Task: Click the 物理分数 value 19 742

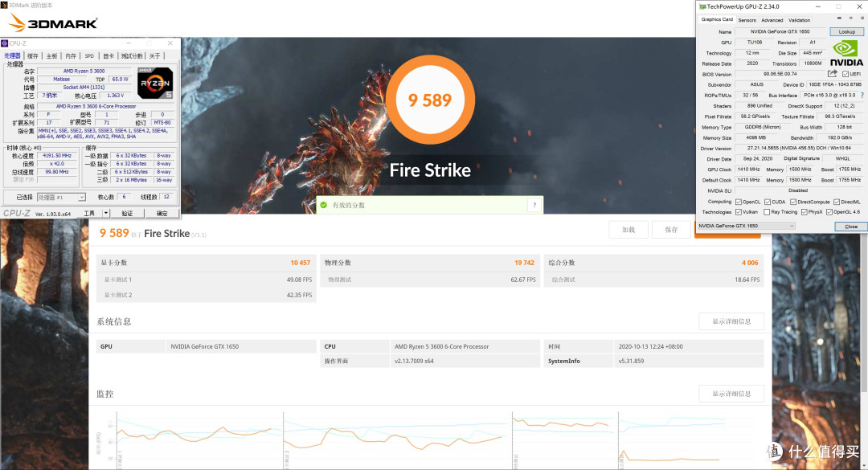Action: [x=524, y=263]
